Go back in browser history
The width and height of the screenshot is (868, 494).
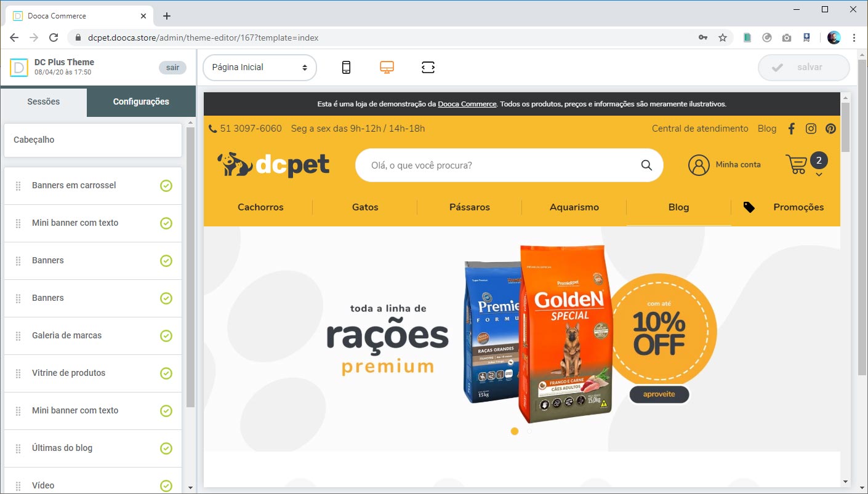tap(14, 38)
